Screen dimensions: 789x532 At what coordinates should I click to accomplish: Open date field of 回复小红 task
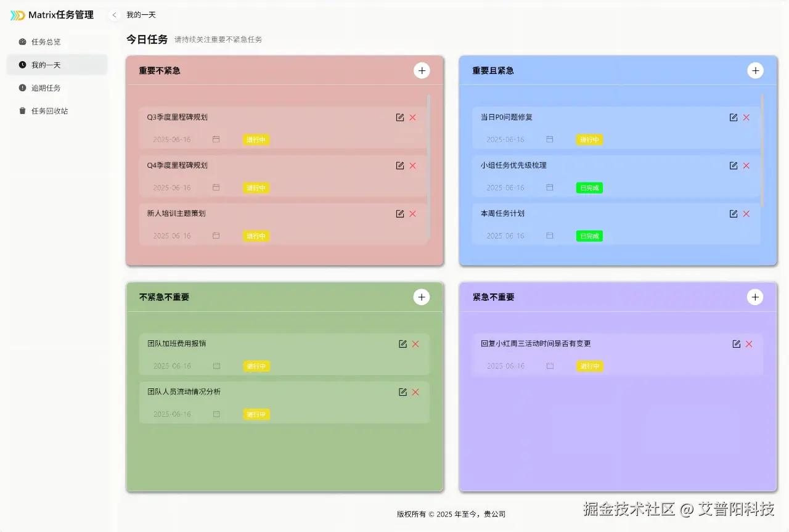(x=549, y=366)
